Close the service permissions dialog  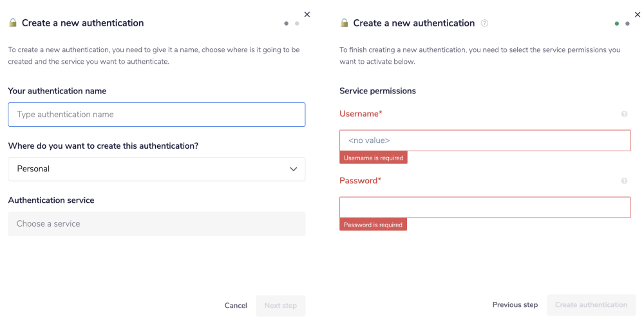point(638,14)
